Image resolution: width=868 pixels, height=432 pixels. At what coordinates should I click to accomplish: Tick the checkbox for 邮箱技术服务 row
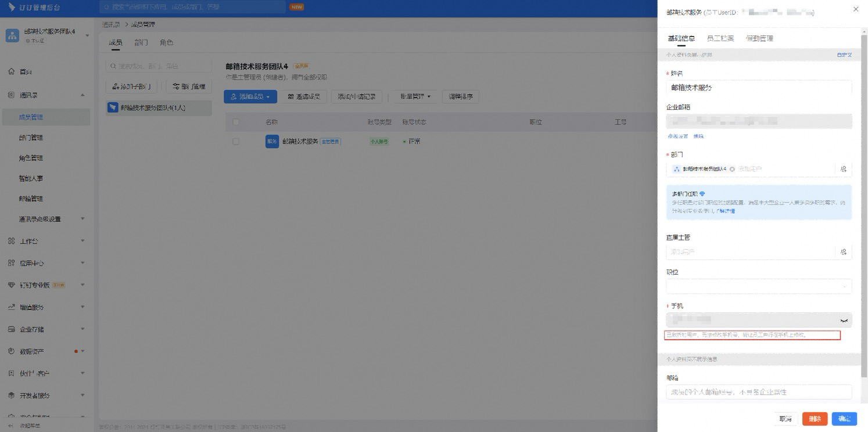(x=235, y=141)
